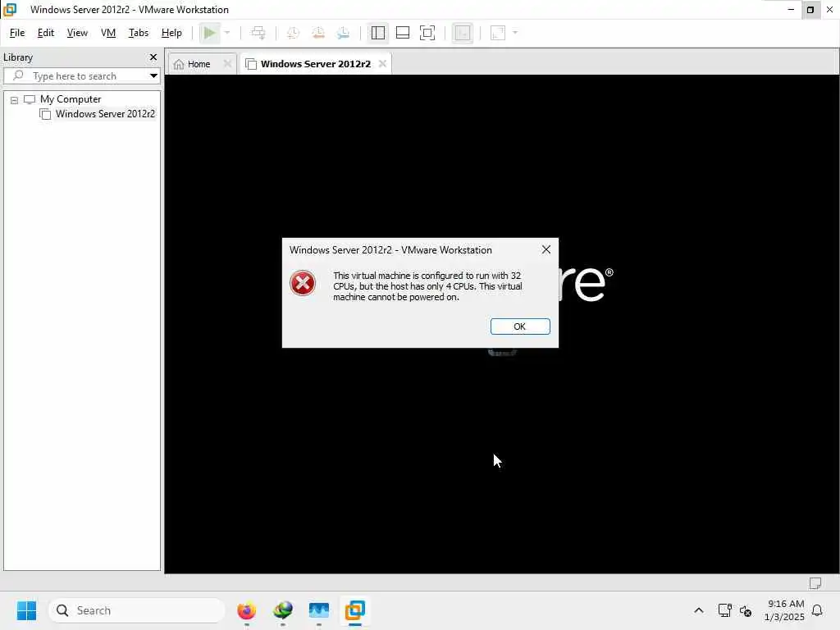
Task: Click the VMware app icon in title bar
Action: 10,10
